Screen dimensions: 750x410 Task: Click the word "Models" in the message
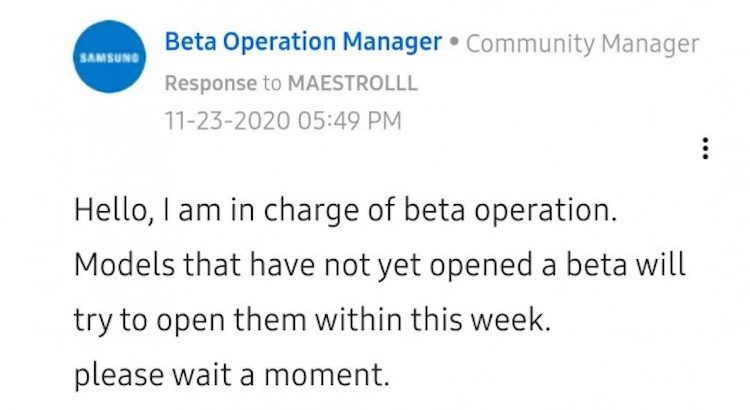click(x=113, y=267)
